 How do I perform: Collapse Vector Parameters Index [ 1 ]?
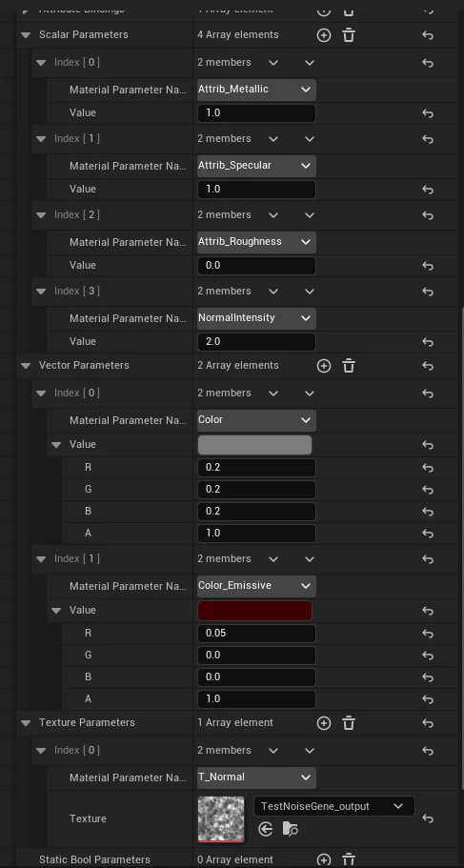(x=40, y=559)
